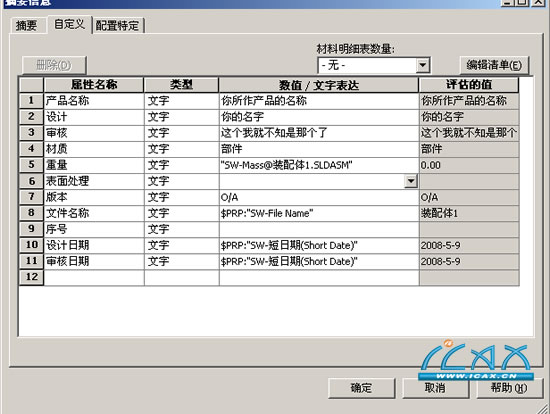Click the 确定 button
Image resolution: width=550 pixels, height=414 pixels.
(361, 388)
